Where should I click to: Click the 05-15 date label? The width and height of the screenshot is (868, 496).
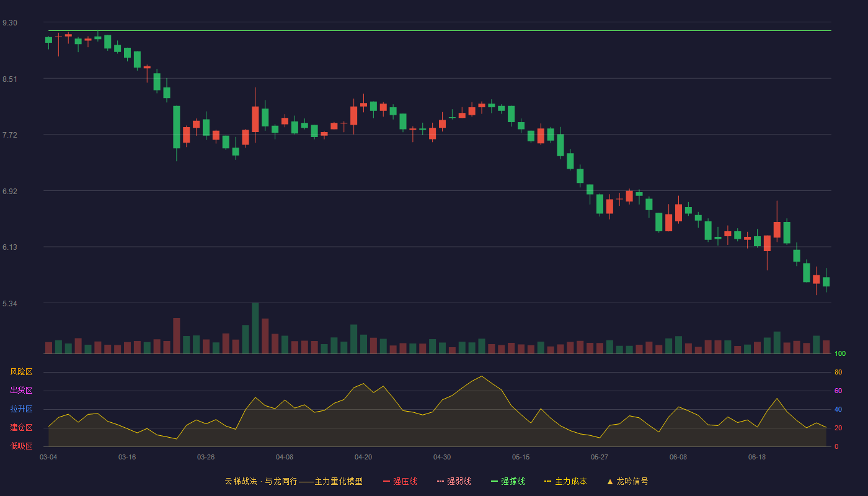pyautogui.click(x=521, y=457)
